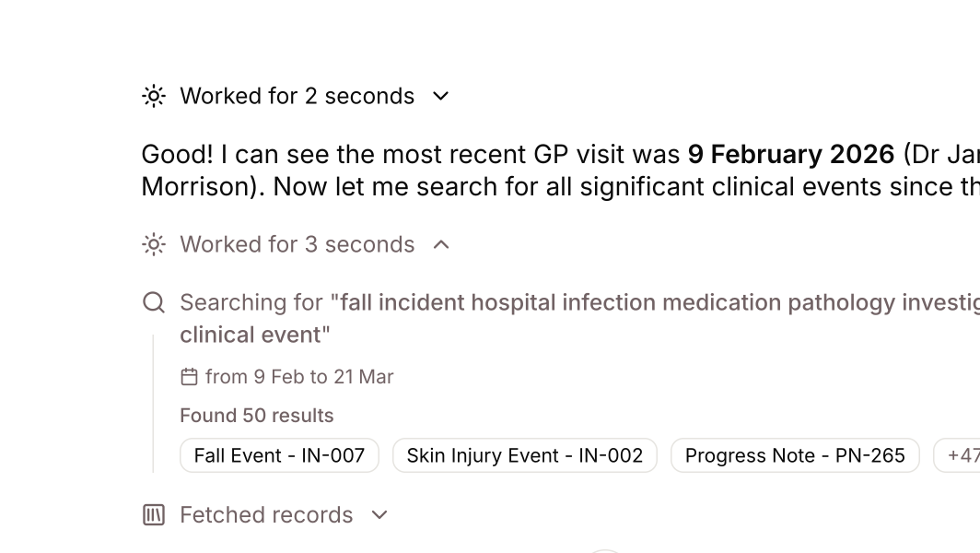Click the "Now let me search" message line
This screenshot has height=553, width=980.
[553, 187]
